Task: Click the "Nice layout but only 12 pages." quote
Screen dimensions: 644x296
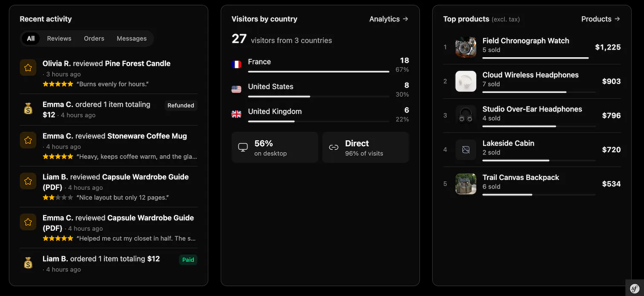Action: 123,197
